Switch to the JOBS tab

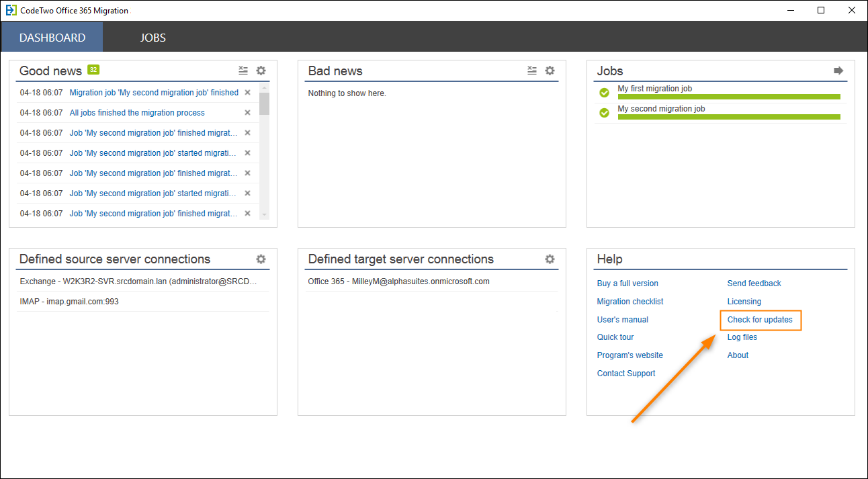[153, 38]
